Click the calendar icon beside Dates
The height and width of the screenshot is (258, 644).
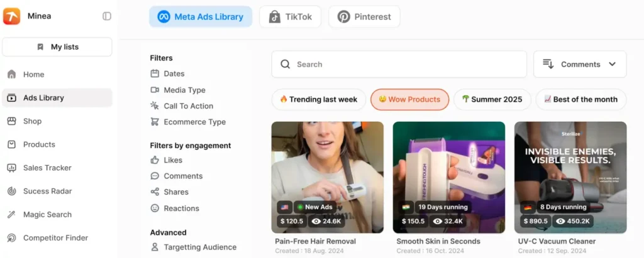(155, 73)
